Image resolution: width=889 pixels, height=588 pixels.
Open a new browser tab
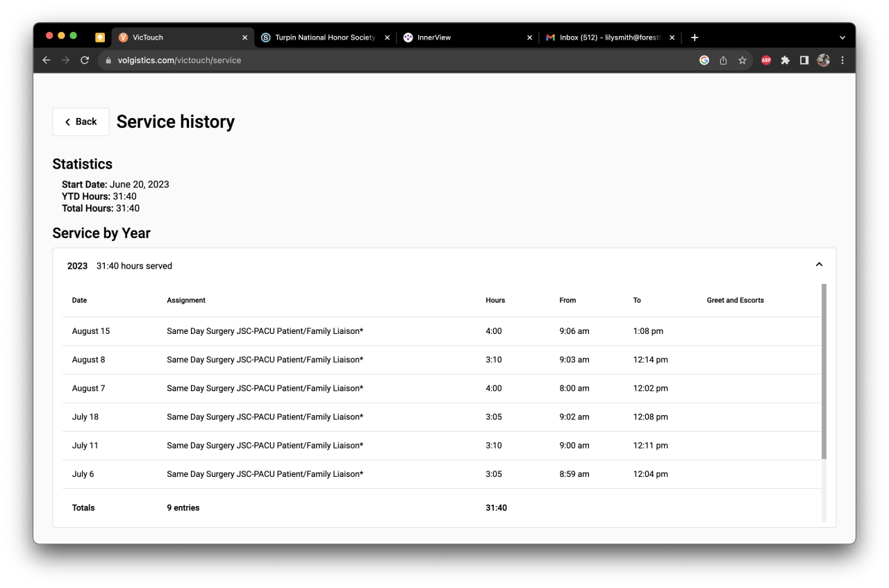pyautogui.click(x=695, y=37)
